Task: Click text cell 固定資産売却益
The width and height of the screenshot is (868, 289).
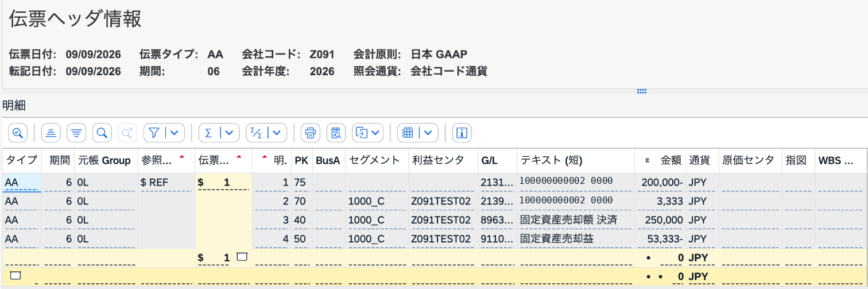Action: click(576, 238)
